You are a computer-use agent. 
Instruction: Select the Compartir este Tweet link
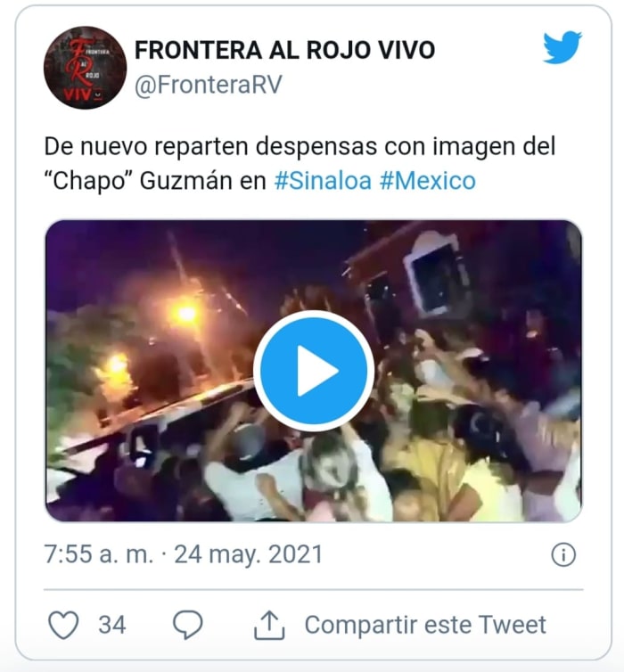click(x=425, y=625)
